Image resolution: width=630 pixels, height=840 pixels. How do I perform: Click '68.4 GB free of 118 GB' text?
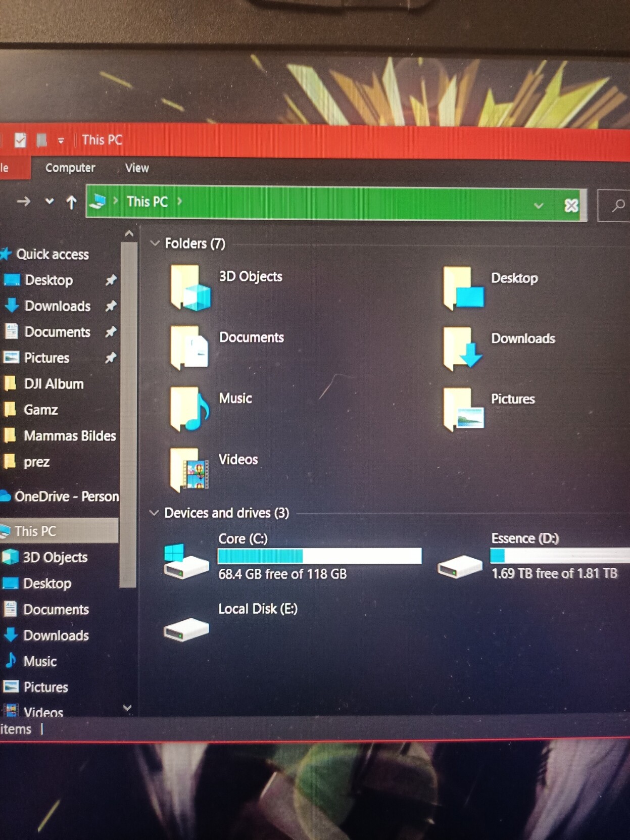282,574
